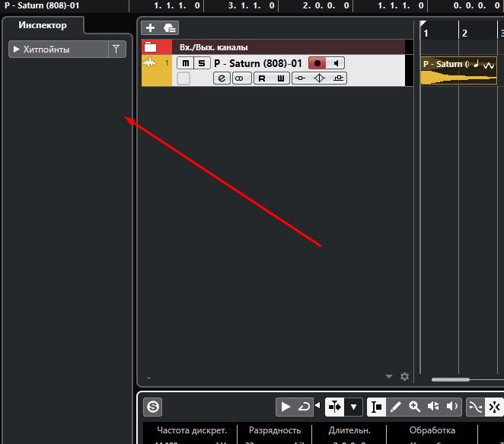Select the Вх./Вых. каналы folder track
This screenshot has width=504, height=444.
[x=273, y=47]
